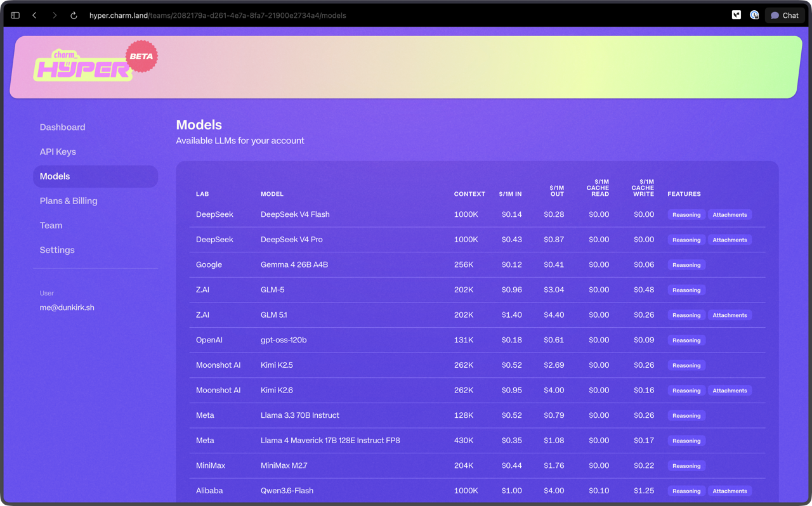Click the Attachments badge for GLM 5.1

[730, 315]
